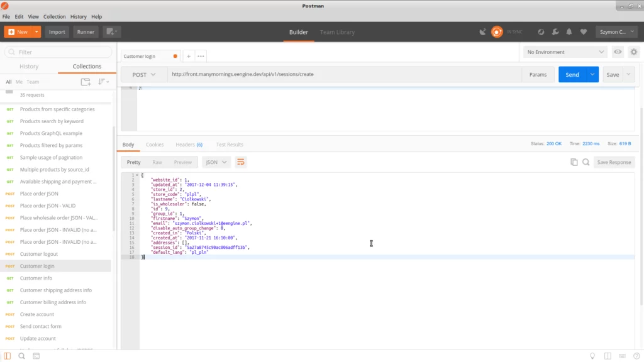This screenshot has height=362, width=644.
Task: Open the View menu
Action: [33, 17]
